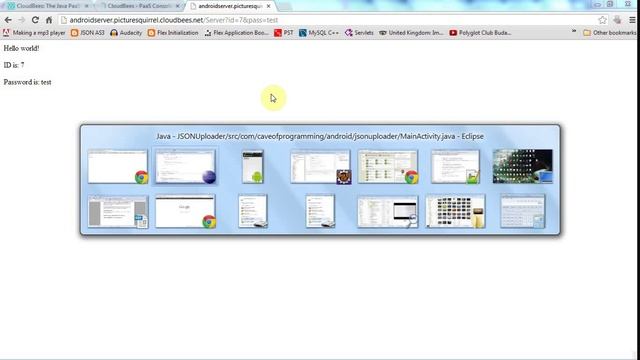Close the androidserver.picturesquirrel tab
This screenshot has height=360, width=640.
point(269,6)
